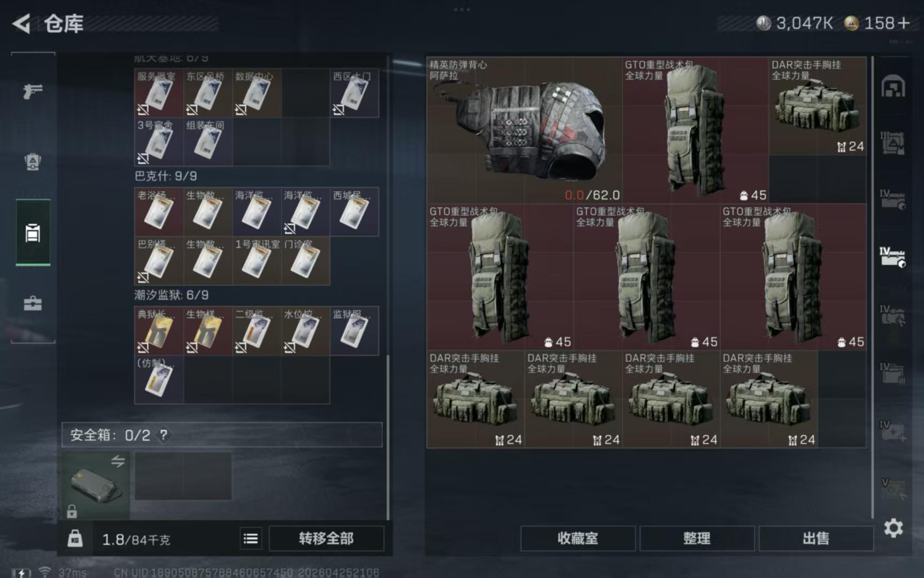The height and width of the screenshot is (578, 924).
Task: Select the 典狱长 gold keycard
Action: (x=159, y=331)
